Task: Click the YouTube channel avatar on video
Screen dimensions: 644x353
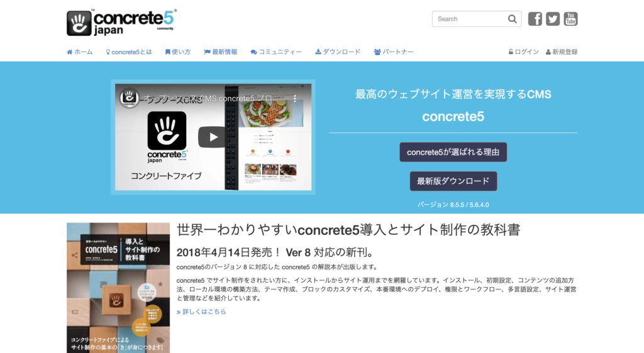Action: coord(128,98)
